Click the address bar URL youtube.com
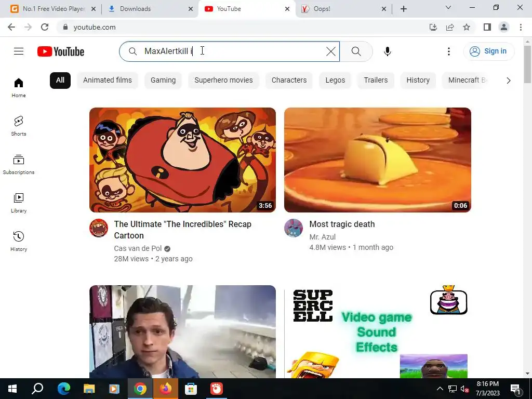This screenshot has height=399, width=532. [x=95, y=27]
